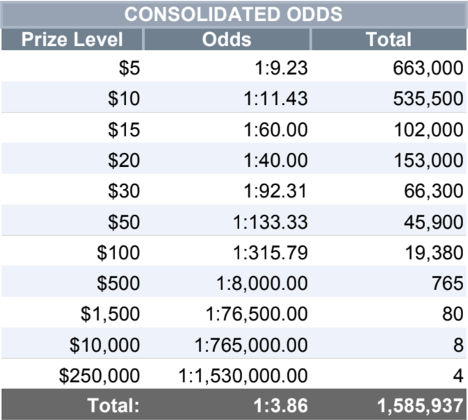The height and width of the screenshot is (420, 468).
Task: Select the 1:11.43 odds value
Action: (276, 99)
